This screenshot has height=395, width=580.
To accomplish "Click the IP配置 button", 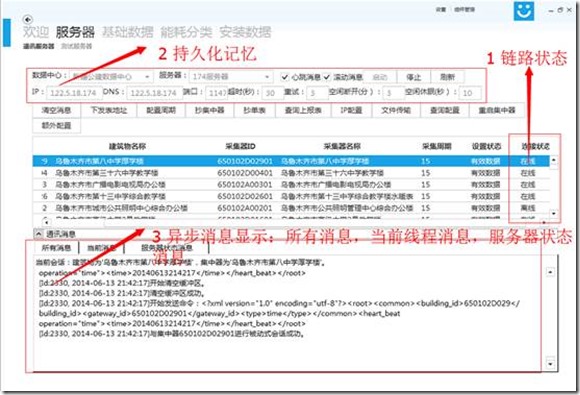I will 351,110.
